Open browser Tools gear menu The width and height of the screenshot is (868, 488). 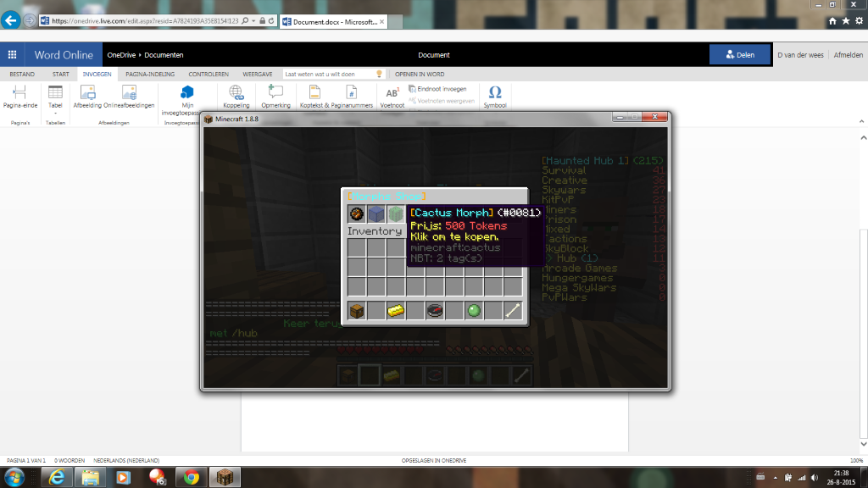(x=860, y=21)
